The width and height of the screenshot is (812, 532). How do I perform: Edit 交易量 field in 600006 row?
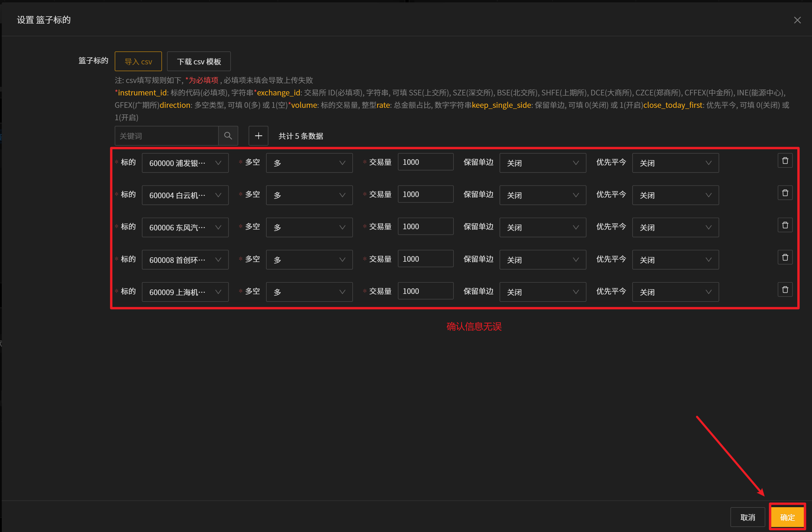[425, 226]
